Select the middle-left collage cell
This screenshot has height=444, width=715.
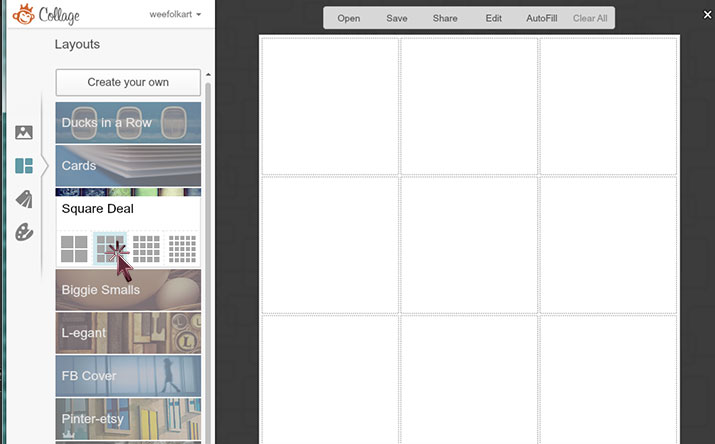(x=330, y=245)
